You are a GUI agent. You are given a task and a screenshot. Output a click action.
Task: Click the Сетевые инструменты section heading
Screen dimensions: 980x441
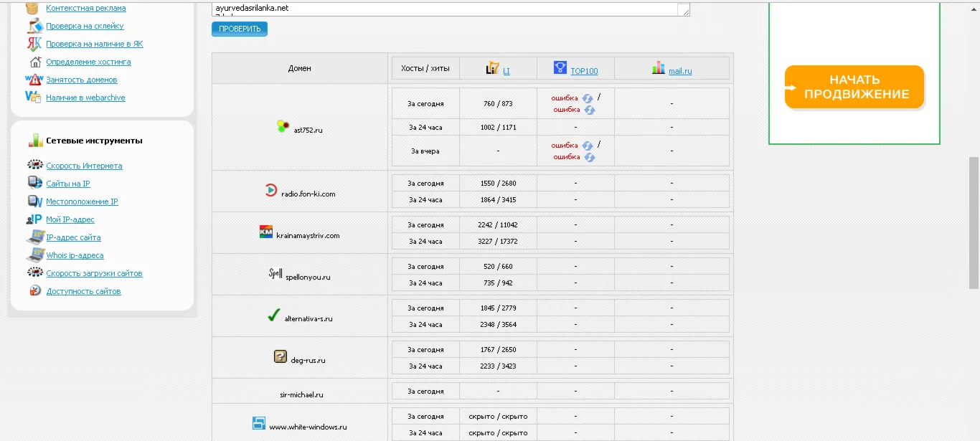(94, 141)
